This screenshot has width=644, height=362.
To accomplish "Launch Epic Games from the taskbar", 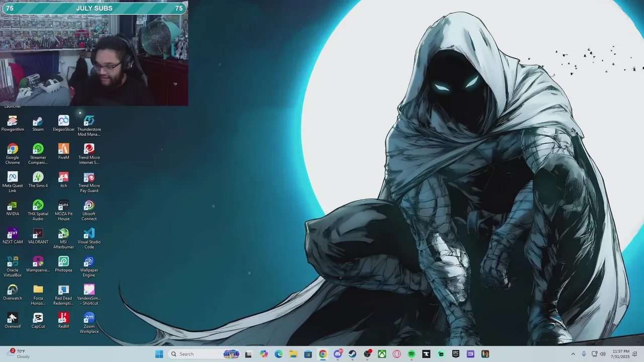I will [x=456, y=354].
